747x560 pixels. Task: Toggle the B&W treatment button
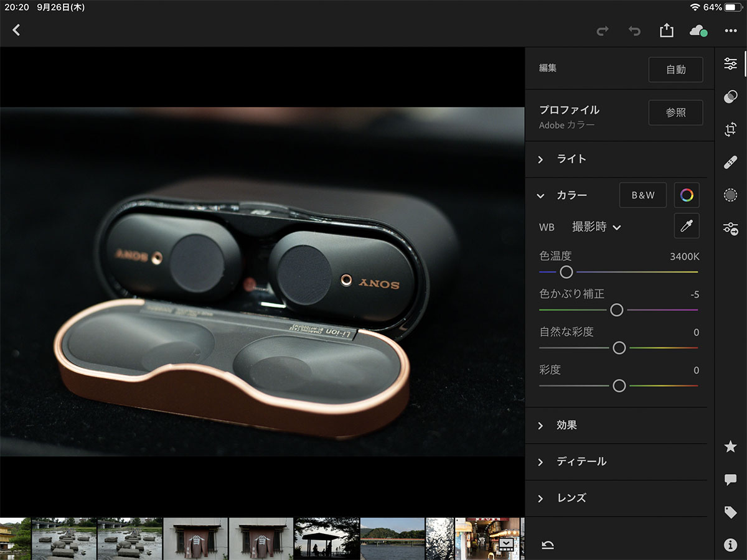click(x=643, y=195)
